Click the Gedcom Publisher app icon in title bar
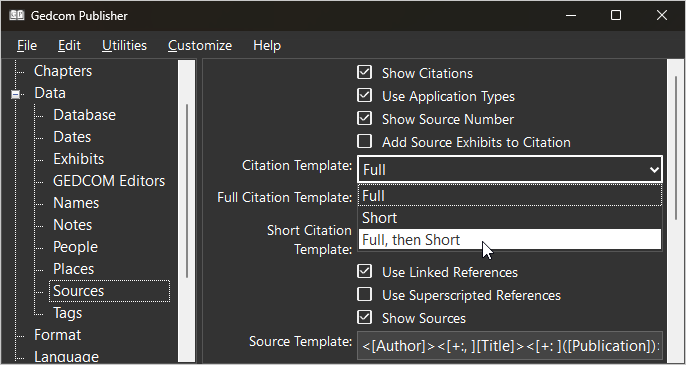686x365 pixels. tap(17, 16)
